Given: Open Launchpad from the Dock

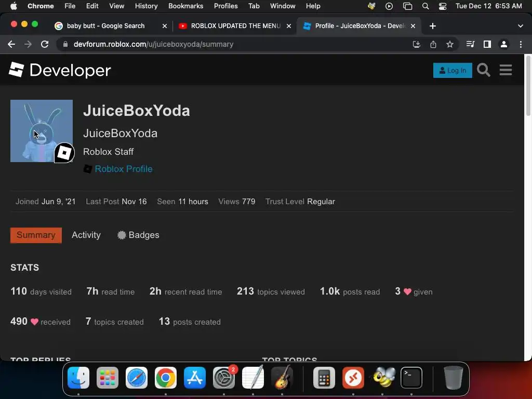Looking at the screenshot, I should (108, 377).
